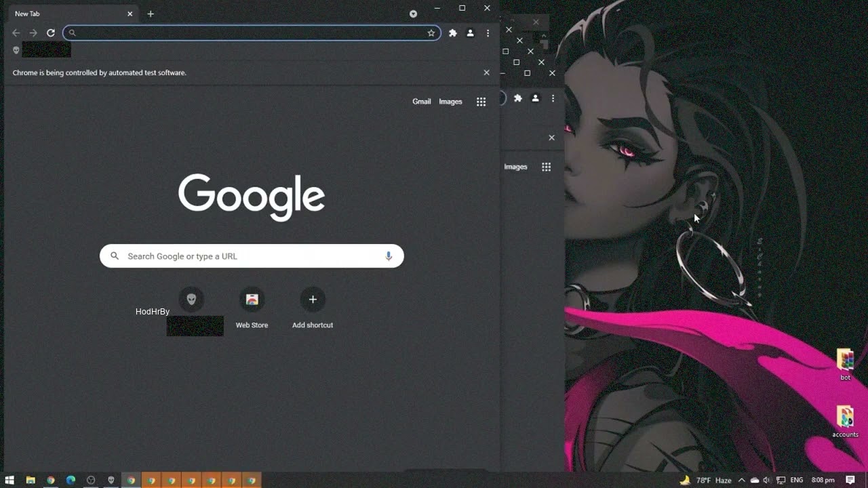The image size is (868, 488).
Task: Dismiss the automated test software notice in the front window
Action: [x=486, y=73]
